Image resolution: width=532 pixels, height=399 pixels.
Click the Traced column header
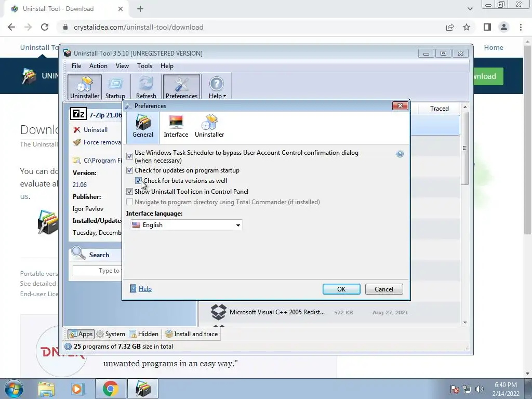pos(439,108)
